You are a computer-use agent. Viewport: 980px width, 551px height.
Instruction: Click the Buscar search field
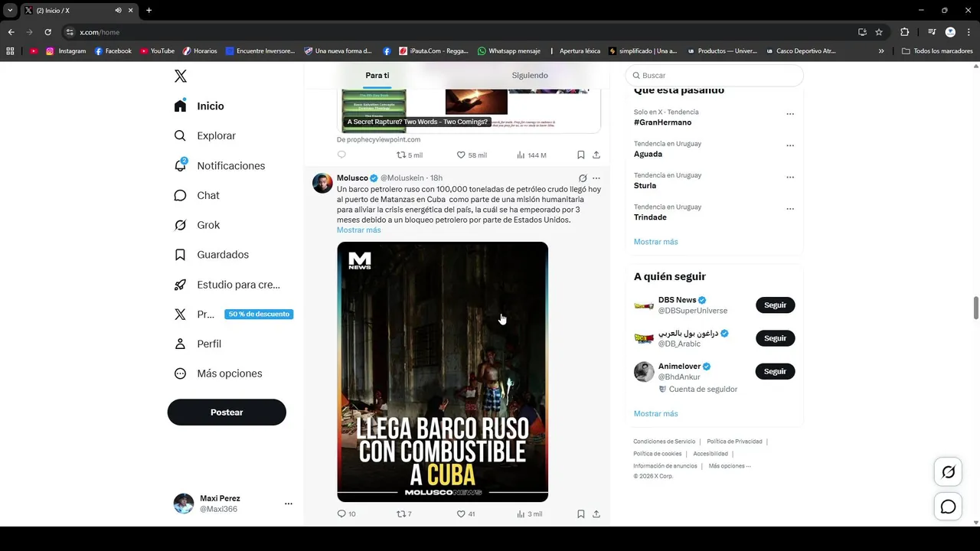714,75
